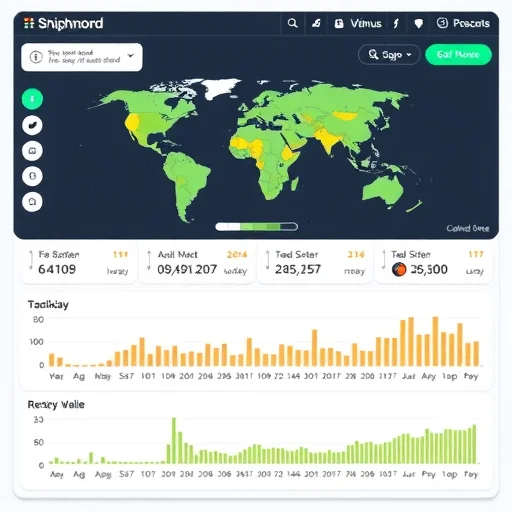Click the Sniphnord logo icon

29,23
